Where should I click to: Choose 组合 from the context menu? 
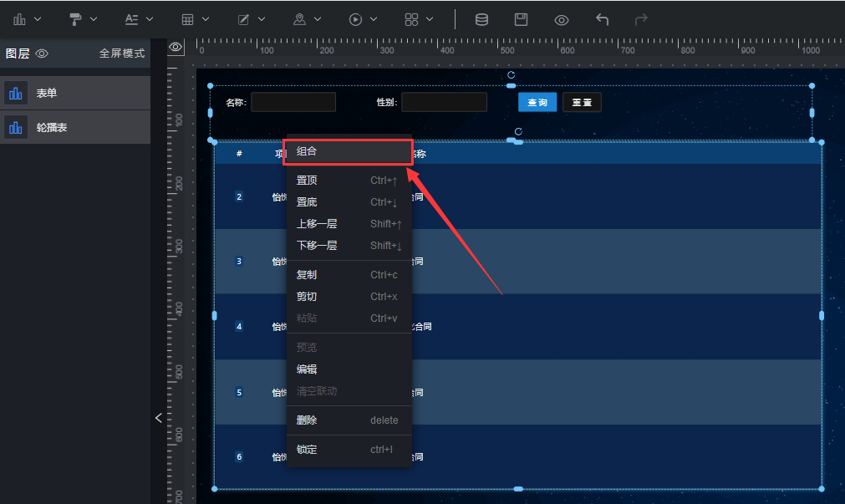coord(348,151)
